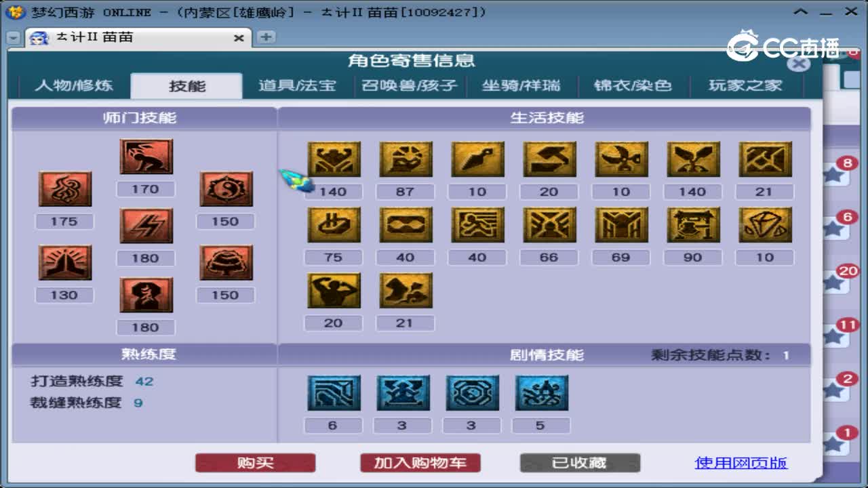This screenshot has width=868, height=488.
Task: Click the story skill icon with level 6
Action: point(334,393)
